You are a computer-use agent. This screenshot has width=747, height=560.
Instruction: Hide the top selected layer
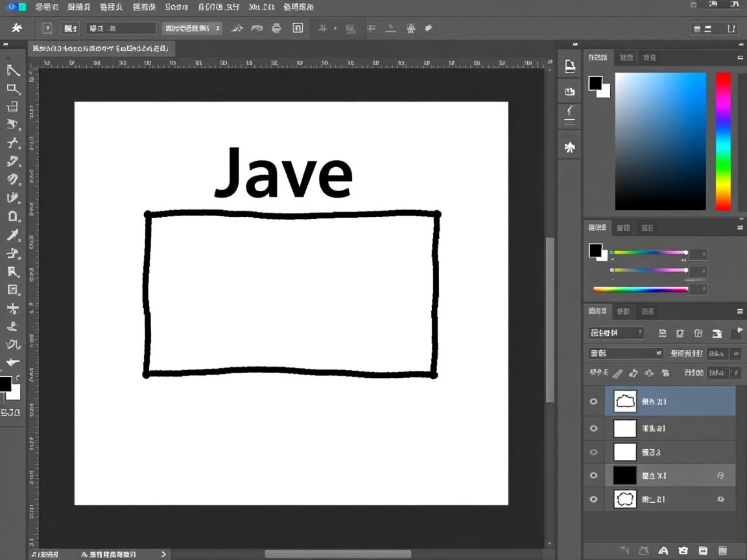pos(593,401)
